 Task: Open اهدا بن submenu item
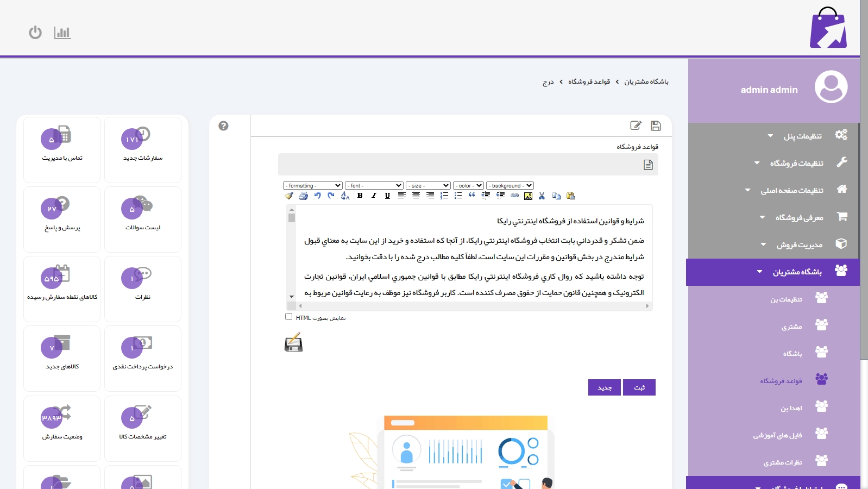pos(774,408)
